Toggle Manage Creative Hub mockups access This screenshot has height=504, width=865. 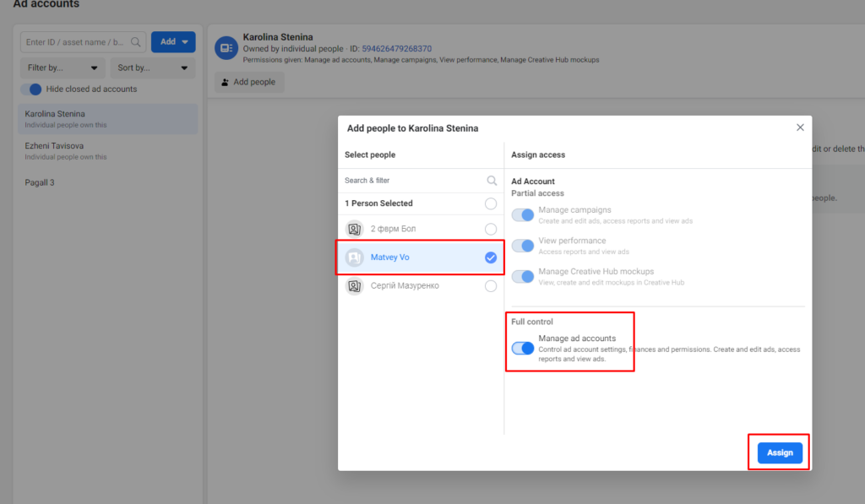click(x=522, y=276)
